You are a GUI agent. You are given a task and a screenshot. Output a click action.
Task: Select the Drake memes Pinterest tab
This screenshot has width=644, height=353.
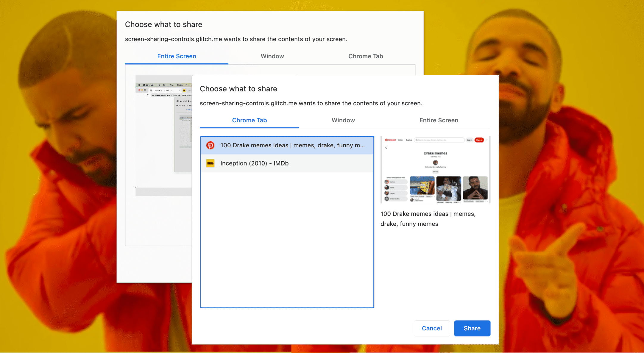tap(287, 145)
